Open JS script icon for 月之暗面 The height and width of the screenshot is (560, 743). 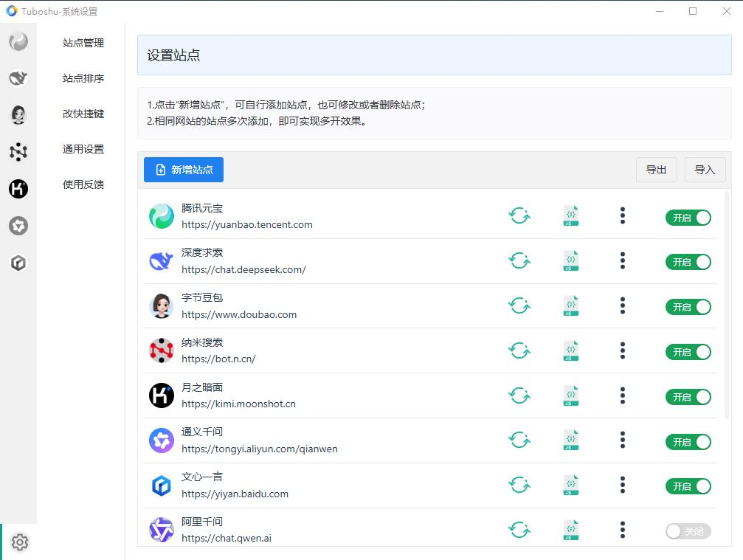click(570, 396)
